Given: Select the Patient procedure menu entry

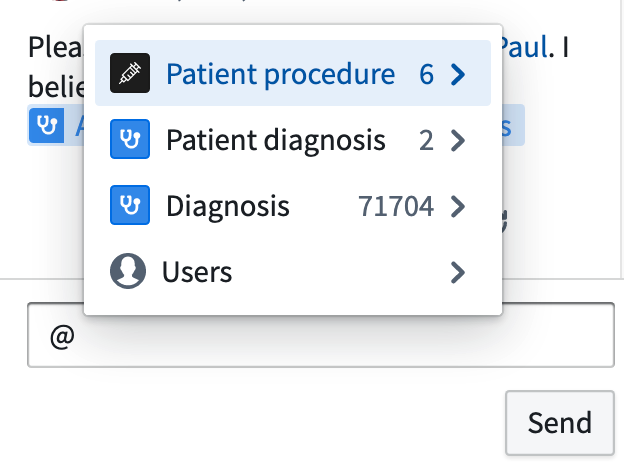Looking at the screenshot, I should [x=293, y=73].
